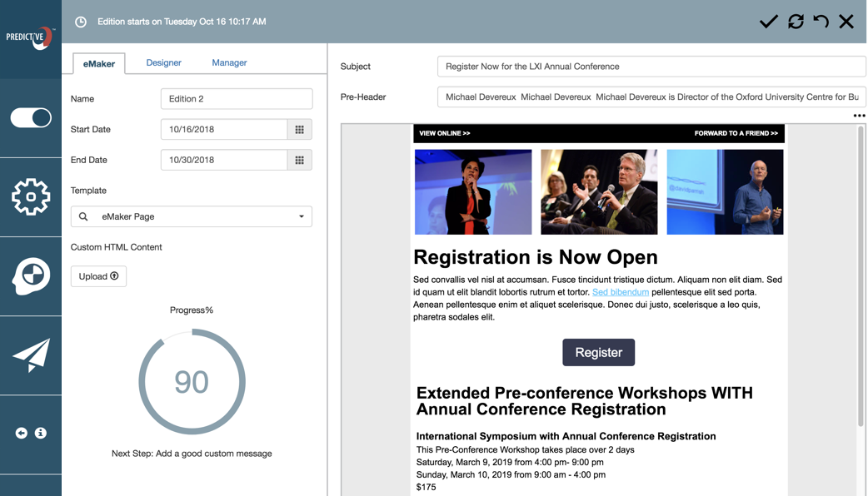Click the VIEW ONLINE >> link
The height and width of the screenshot is (496, 868).
pos(445,133)
